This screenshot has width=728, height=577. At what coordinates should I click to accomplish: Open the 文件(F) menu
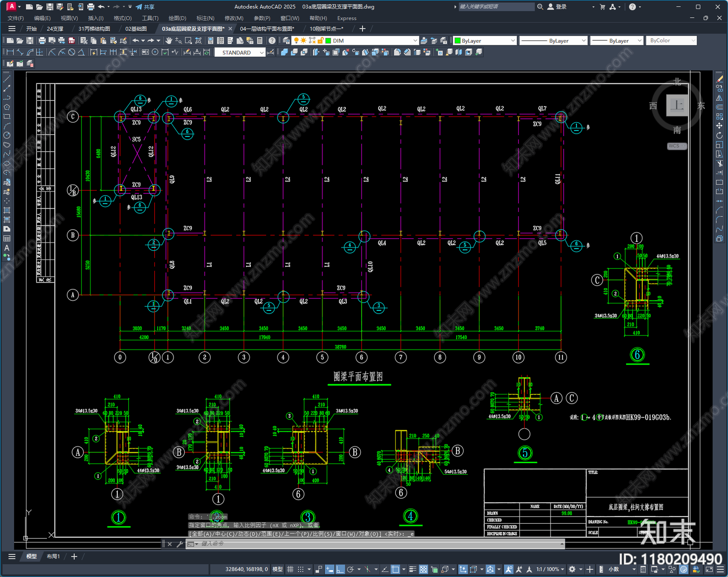15,18
